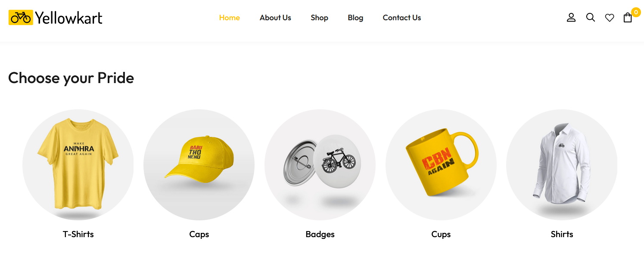Select the yellow T-shirt category image
644x272 pixels.
[x=78, y=165]
